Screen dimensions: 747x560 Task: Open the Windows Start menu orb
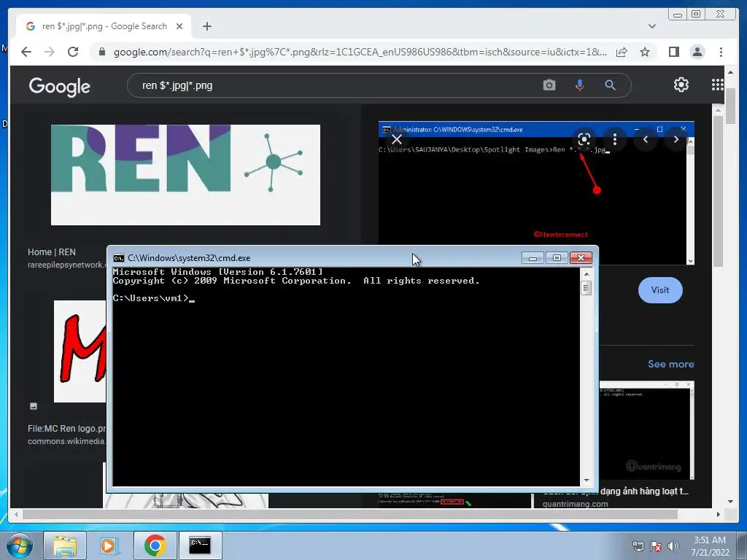(x=20, y=545)
